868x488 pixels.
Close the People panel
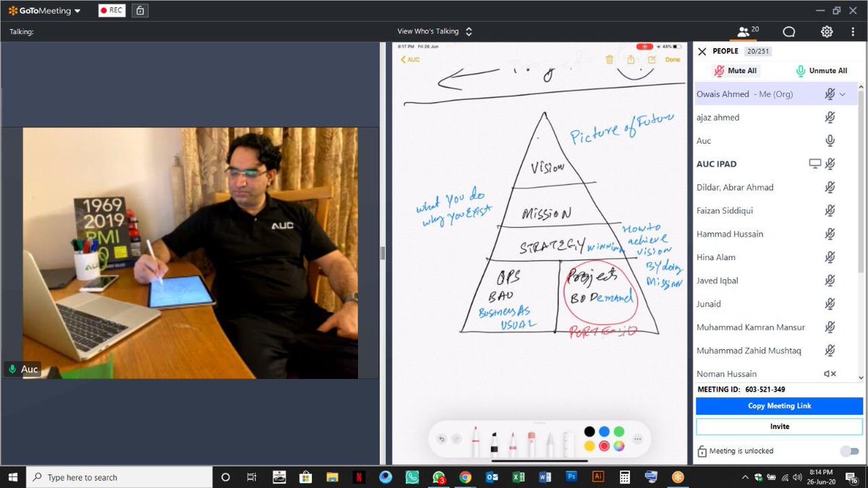(x=702, y=51)
